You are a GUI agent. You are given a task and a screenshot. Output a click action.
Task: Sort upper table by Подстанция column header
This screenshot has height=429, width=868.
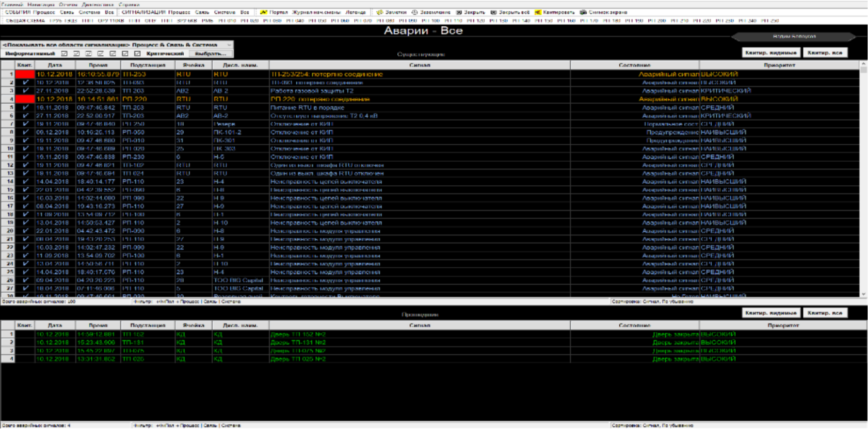point(147,64)
